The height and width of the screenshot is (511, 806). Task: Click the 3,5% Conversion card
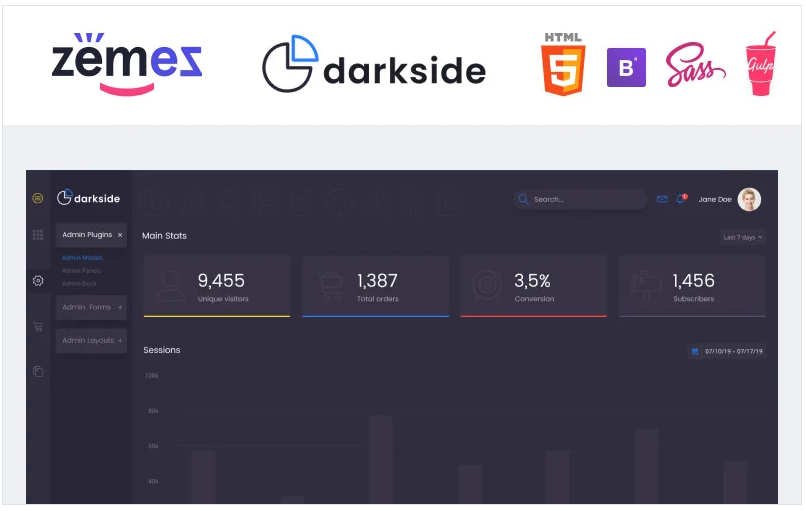pos(534,286)
